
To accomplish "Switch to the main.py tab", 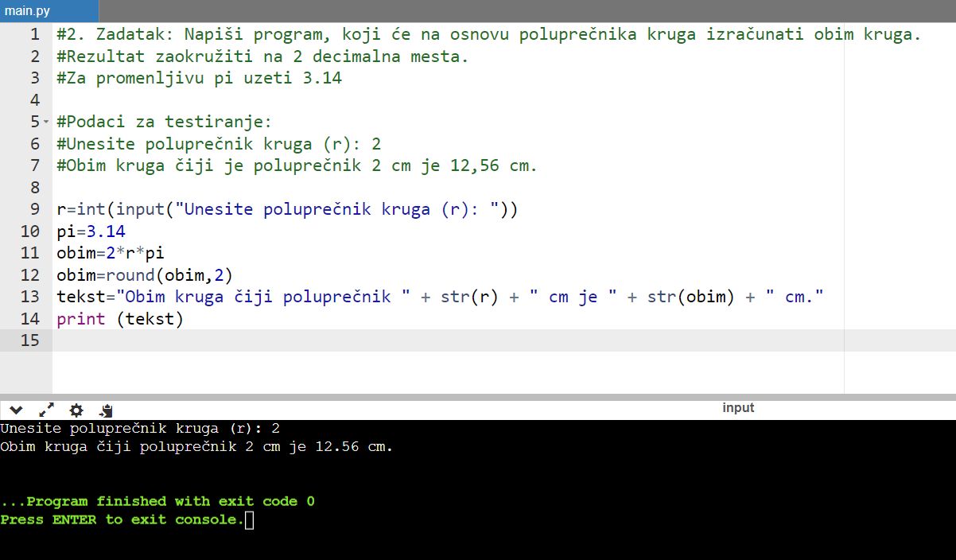I will pos(28,11).
